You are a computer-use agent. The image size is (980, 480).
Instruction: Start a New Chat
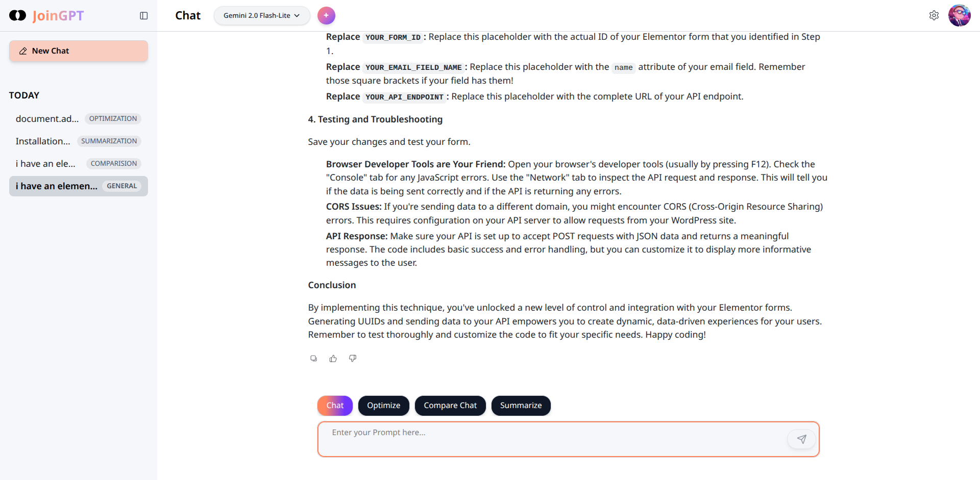pos(79,51)
